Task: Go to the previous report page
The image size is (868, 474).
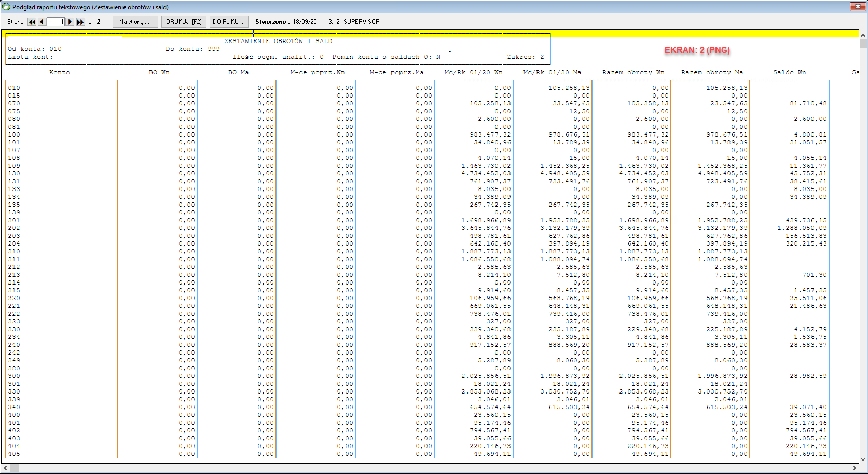Action: click(x=42, y=22)
